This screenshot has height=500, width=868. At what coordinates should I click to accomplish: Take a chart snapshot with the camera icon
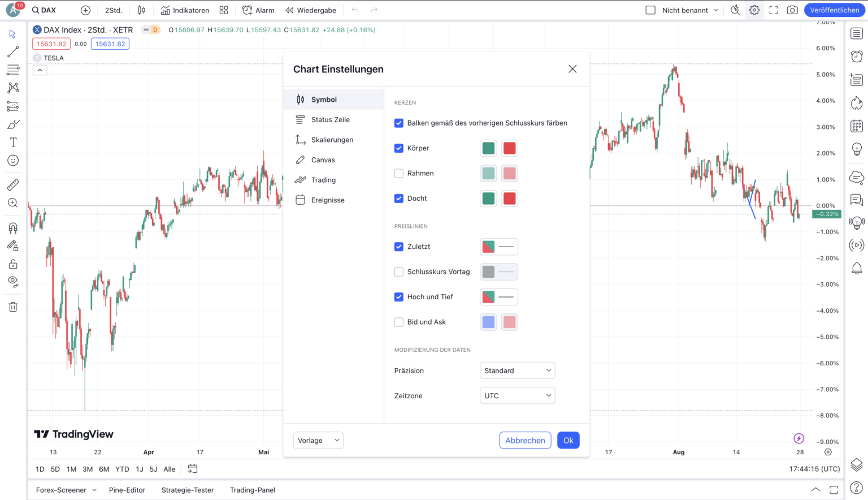792,10
